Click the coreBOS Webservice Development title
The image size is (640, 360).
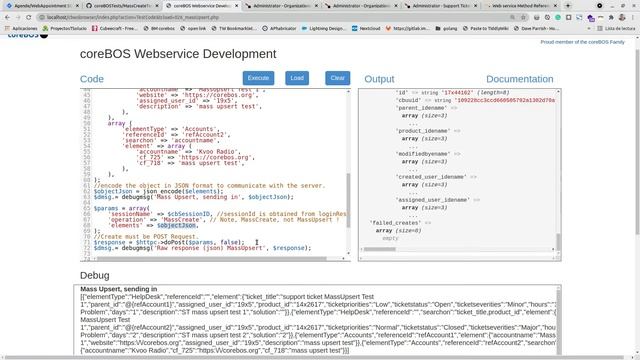pyautogui.click(x=178, y=54)
